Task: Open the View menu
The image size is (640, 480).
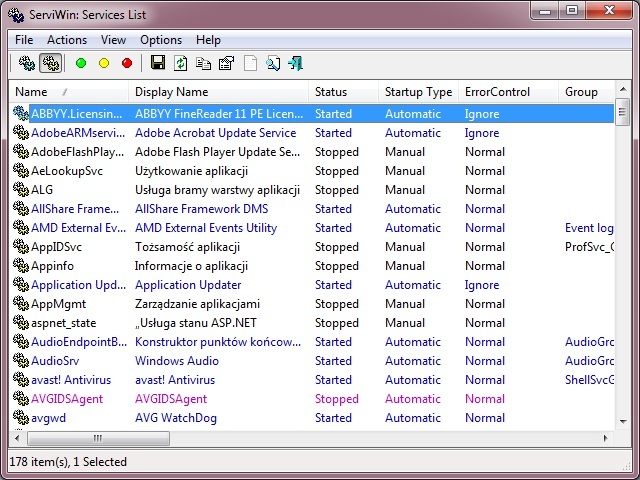Action: point(113,40)
